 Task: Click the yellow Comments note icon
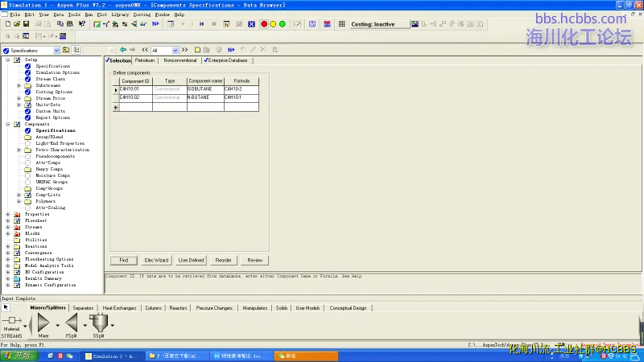[x=197, y=50]
